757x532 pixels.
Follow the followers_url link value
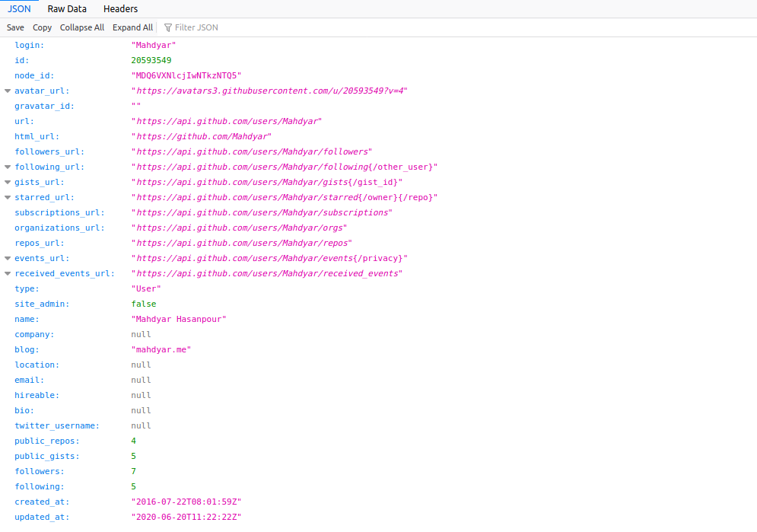252,151
